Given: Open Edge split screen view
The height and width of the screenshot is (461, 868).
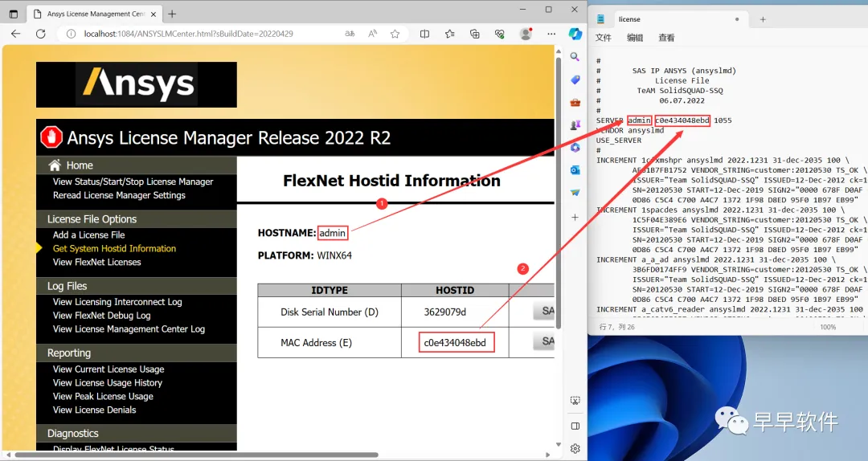Looking at the screenshot, I should [424, 34].
